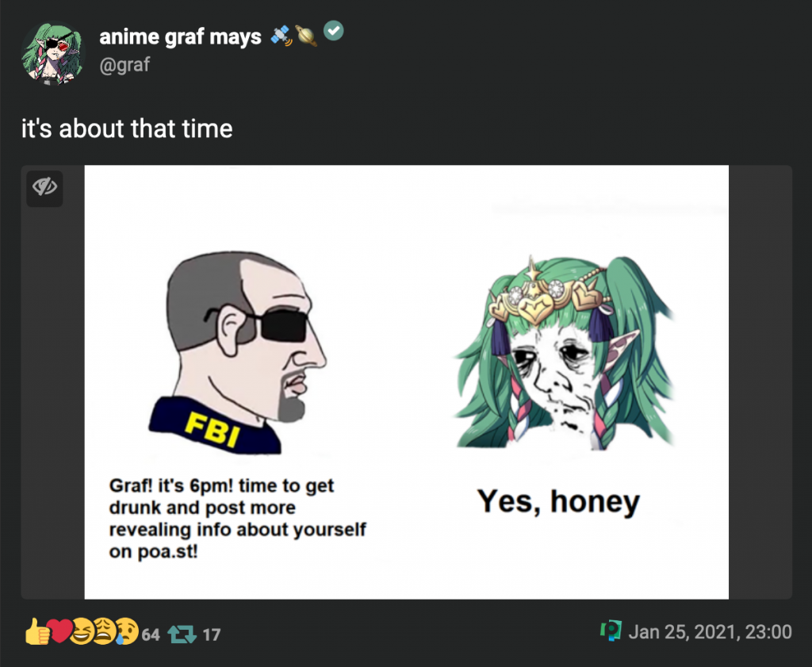Show the 17 repeats count
This screenshot has height=667, width=812.
(x=211, y=635)
